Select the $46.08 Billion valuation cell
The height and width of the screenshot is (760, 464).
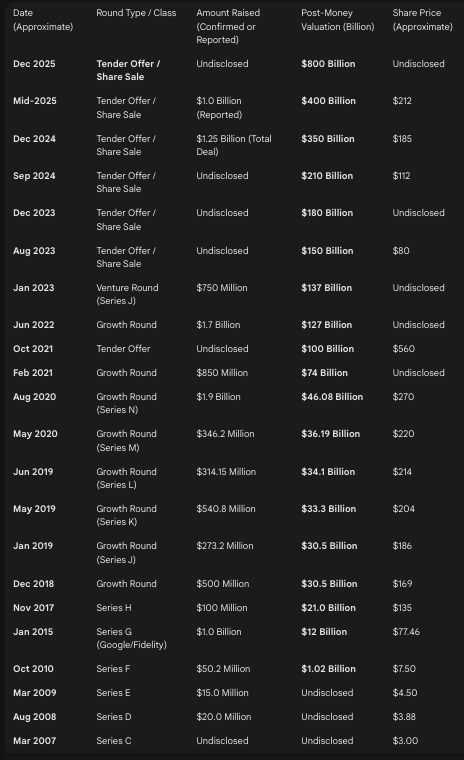click(332, 397)
